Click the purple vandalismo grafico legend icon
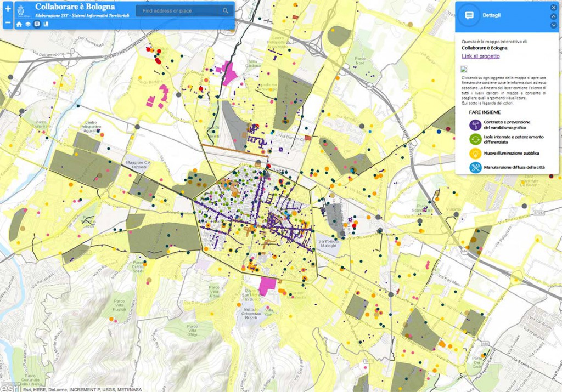This screenshot has height=392, width=562. pos(475,124)
